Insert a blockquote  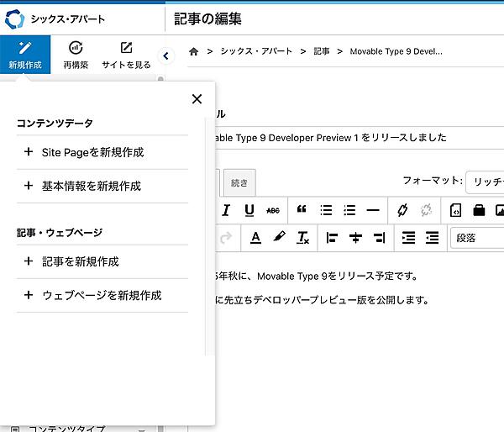point(302,210)
